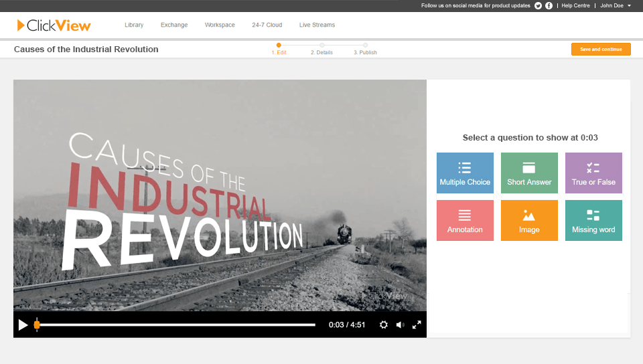Insert an Image question tile
This screenshot has width=643, height=364.
pos(529,220)
